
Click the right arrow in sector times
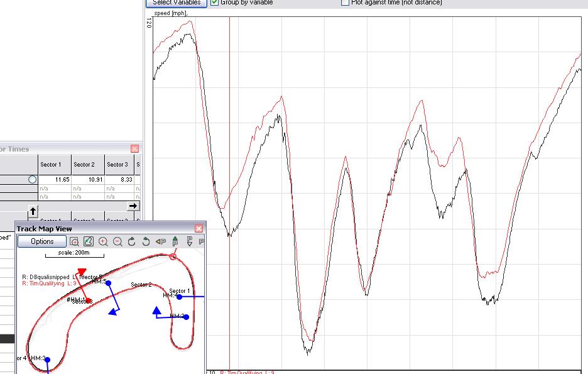point(133,206)
